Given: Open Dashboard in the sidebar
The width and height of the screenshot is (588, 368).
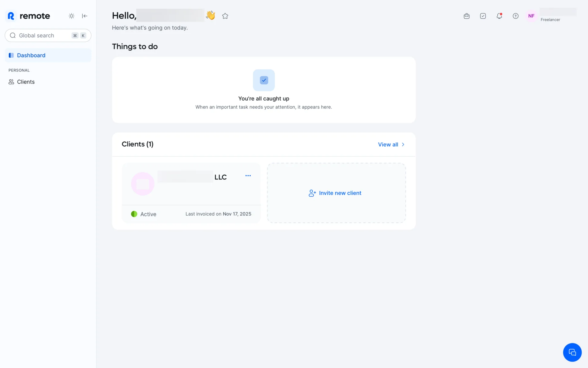Looking at the screenshot, I should pyautogui.click(x=31, y=55).
